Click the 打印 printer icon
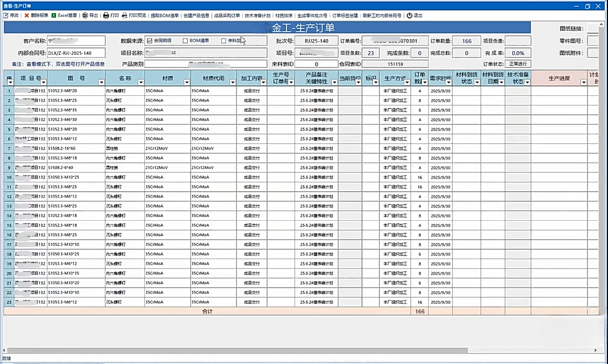This screenshot has height=364, width=608. 106,16
